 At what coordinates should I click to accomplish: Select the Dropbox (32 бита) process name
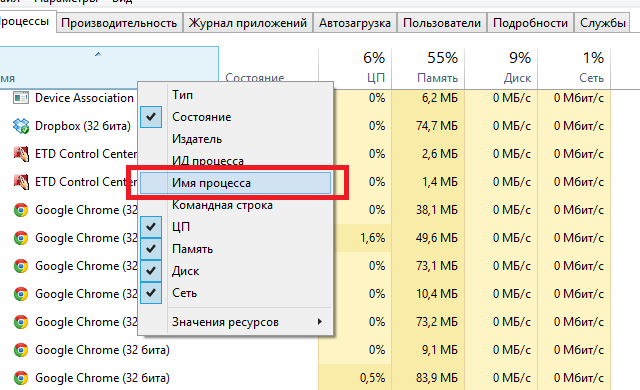click(83, 126)
